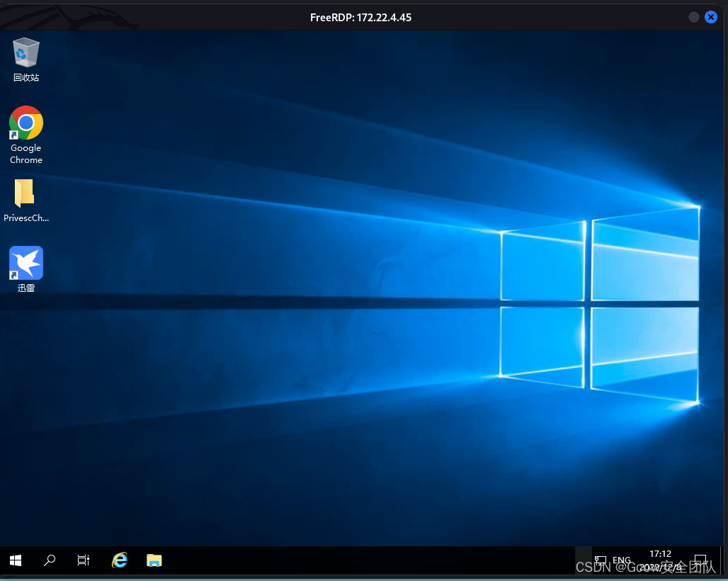Select the PrivescCh... folder on the desktop
Screen dimensions: 728x581
pos(26,201)
